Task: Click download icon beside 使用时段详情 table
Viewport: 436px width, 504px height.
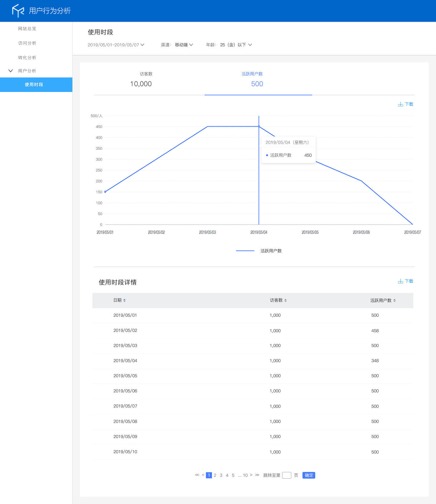Action: click(x=400, y=281)
